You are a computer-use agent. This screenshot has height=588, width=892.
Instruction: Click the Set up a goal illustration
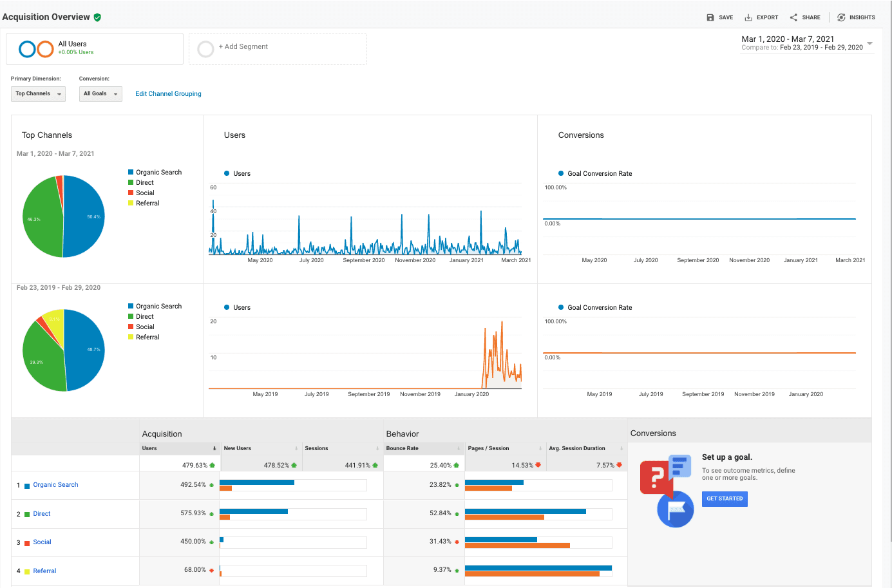click(666, 491)
